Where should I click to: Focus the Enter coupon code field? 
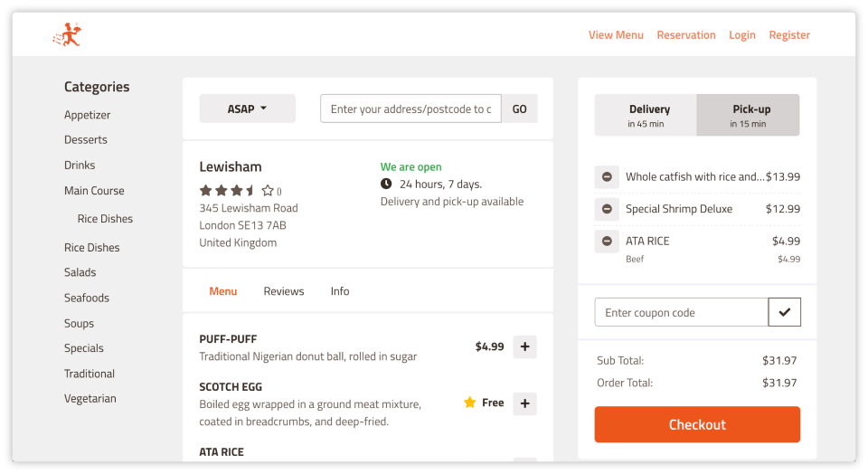coord(682,312)
